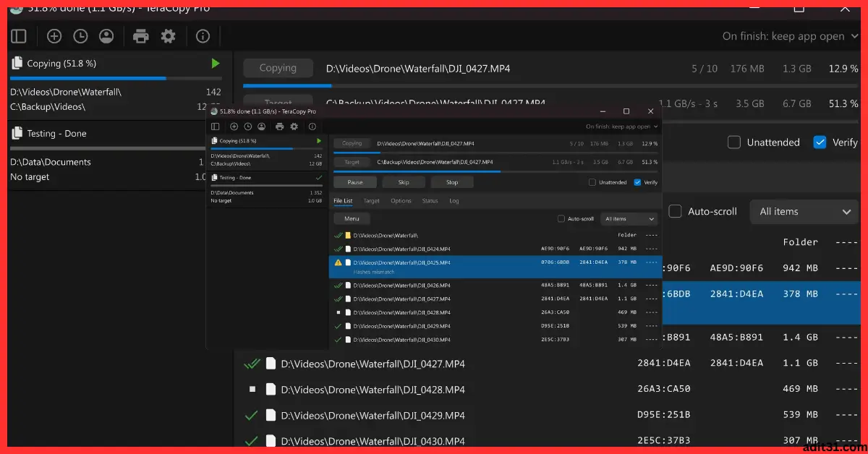Uncheck Verify checkbox in front window
Image resolution: width=868 pixels, height=454 pixels.
[x=637, y=182]
